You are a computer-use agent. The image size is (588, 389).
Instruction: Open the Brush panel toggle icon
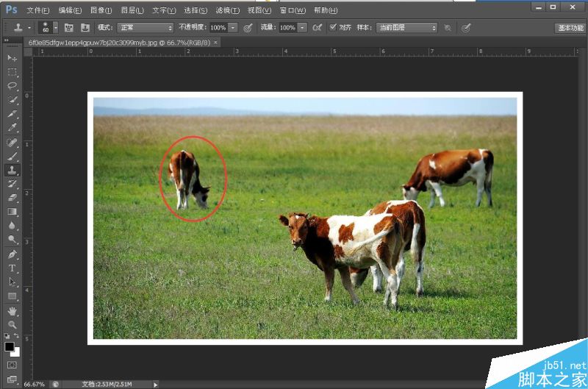coord(68,27)
